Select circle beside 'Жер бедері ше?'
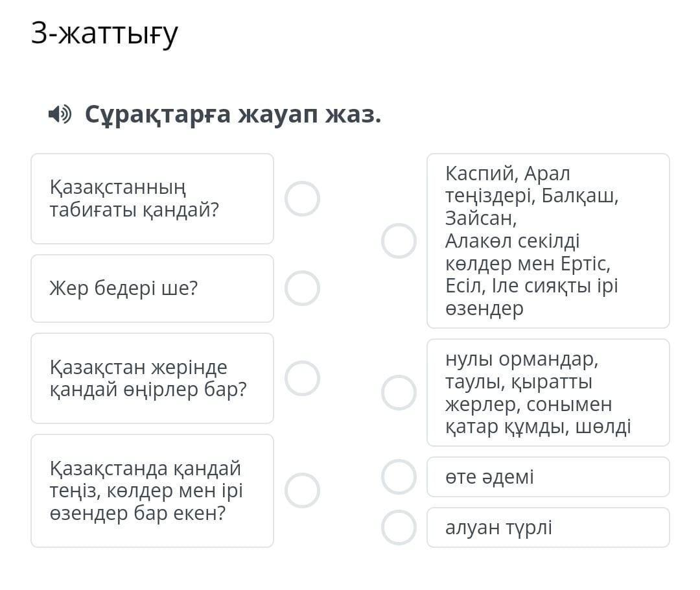Image resolution: width=700 pixels, height=590 pixels. pos(302,289)
